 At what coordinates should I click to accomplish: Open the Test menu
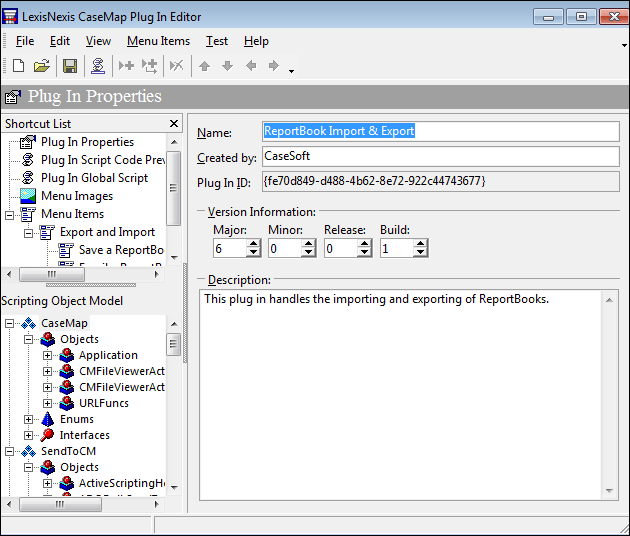coord(216,41)
